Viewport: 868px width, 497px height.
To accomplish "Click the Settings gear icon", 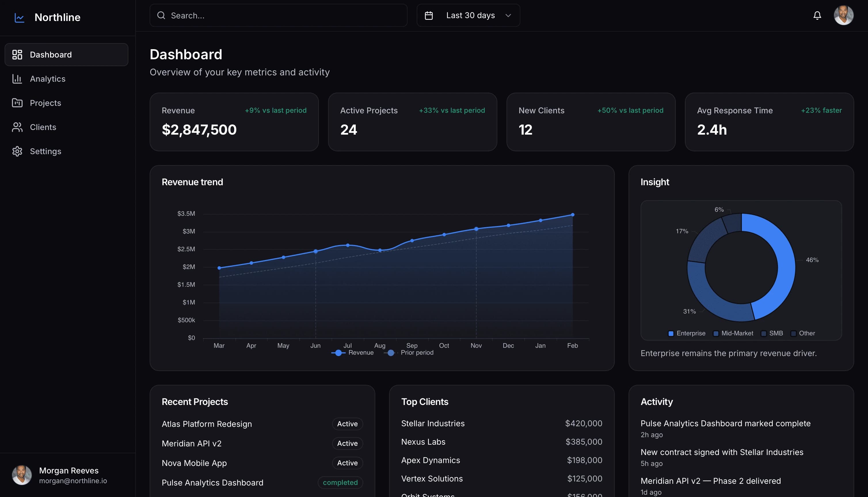I will tap(17, 151).
